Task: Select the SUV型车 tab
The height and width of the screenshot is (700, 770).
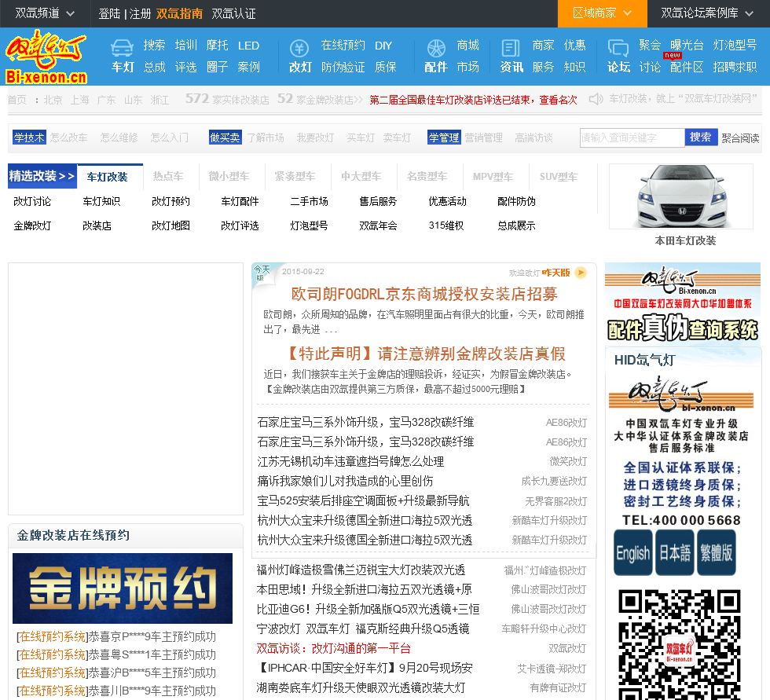Action: click(x=559, y=177)
